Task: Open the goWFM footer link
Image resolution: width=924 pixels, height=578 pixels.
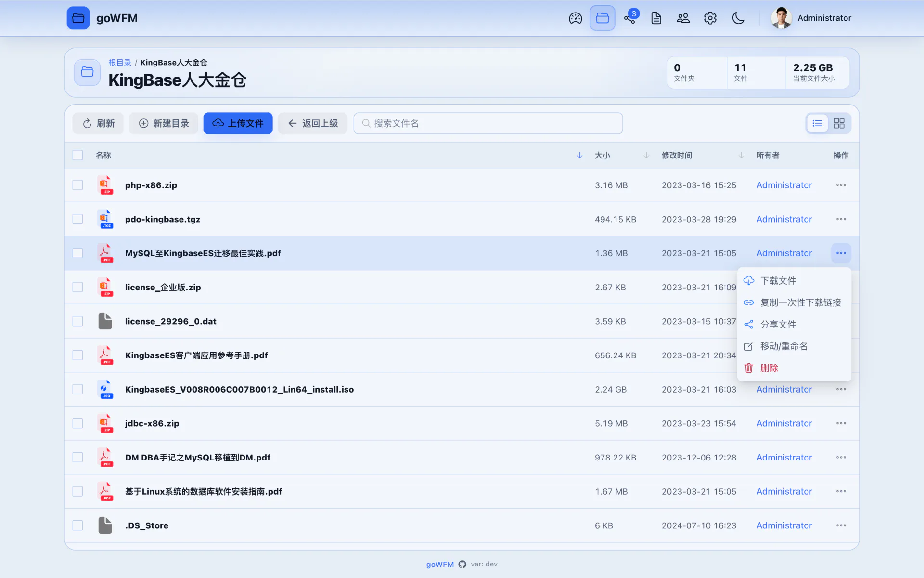Action: tap(440, 564)
